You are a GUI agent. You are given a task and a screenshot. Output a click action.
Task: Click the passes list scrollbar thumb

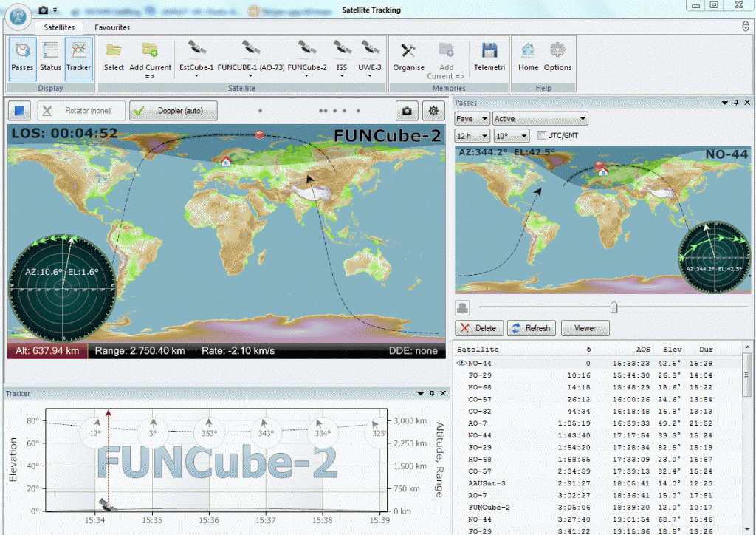[747, 375]
